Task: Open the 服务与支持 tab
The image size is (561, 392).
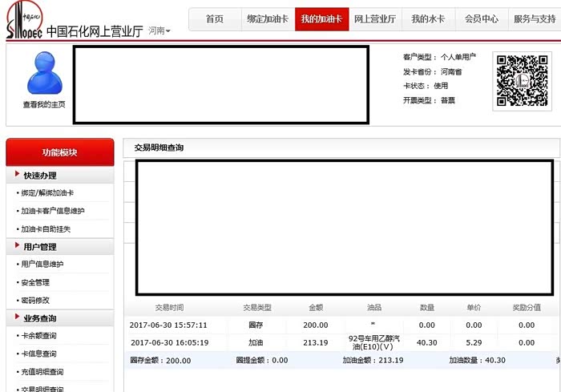Action: pos(535,18)
